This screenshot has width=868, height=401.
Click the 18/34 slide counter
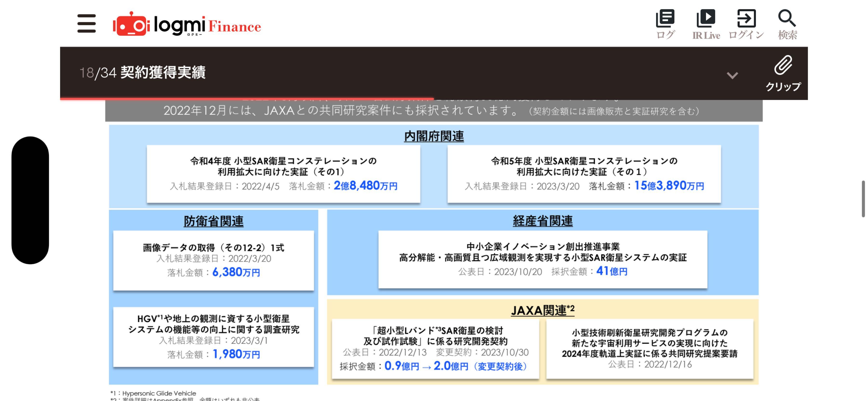tap(97, 72)
